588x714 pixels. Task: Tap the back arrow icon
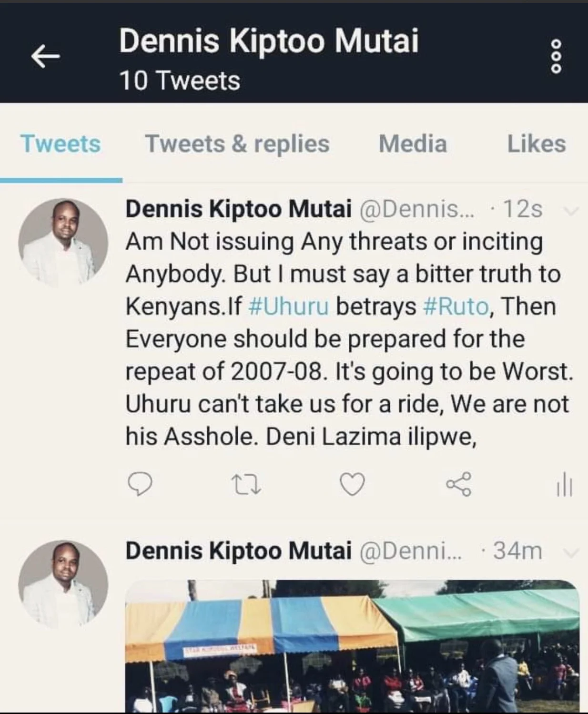point(46,57)
